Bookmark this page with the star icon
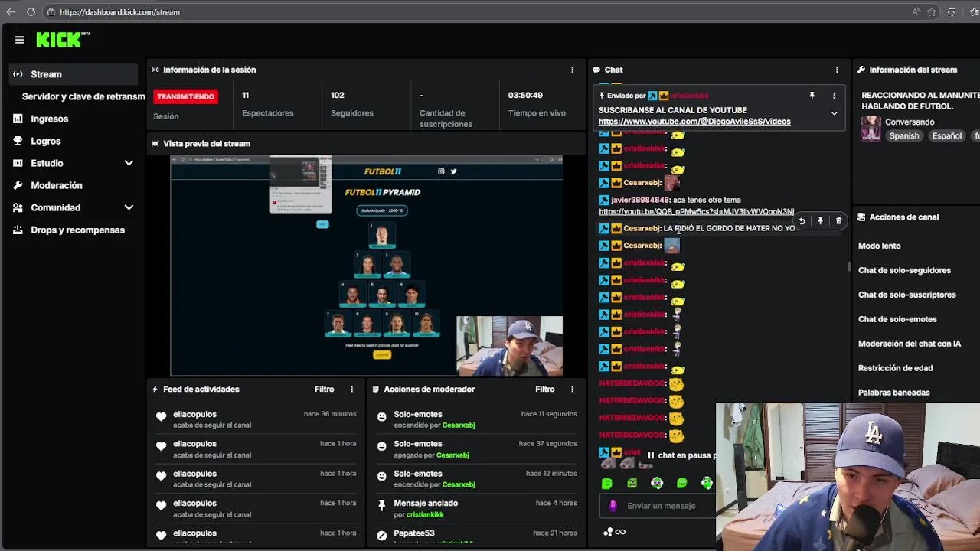This screenshot has height=551, width=980. [x=932, y=12]
